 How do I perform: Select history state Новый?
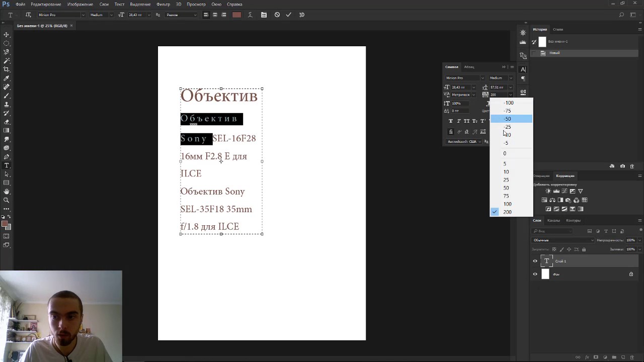[x=584, y=53]
